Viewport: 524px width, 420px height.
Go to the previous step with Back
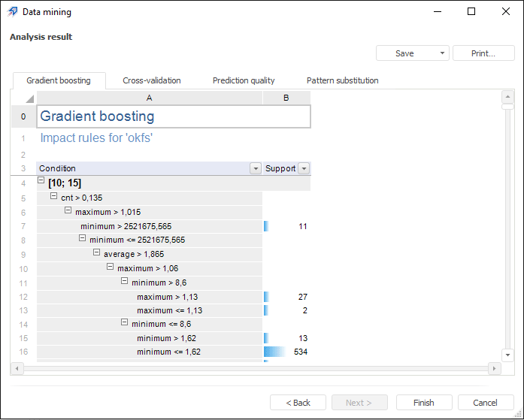click(298, 403)
